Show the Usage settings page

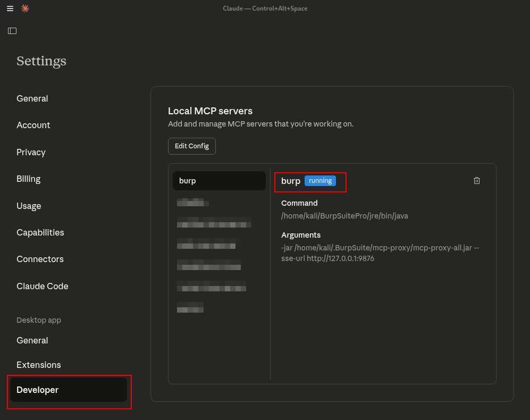tap(29, 206)
